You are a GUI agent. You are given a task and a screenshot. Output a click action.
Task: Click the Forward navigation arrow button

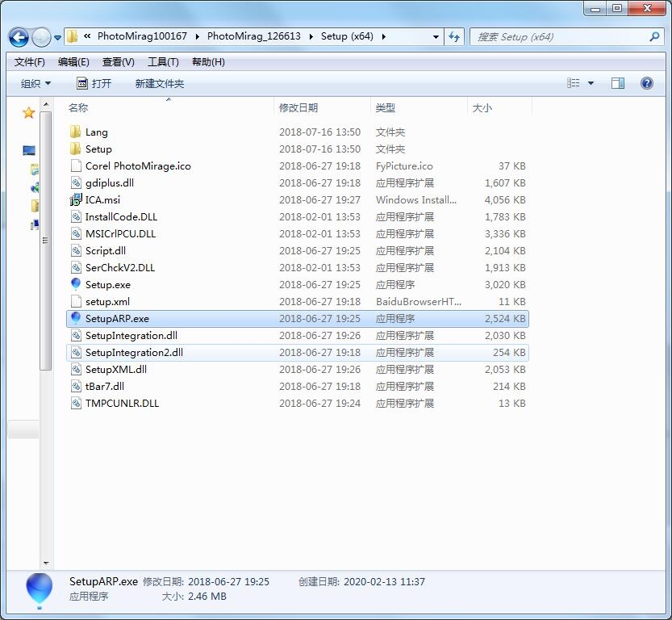42,37
